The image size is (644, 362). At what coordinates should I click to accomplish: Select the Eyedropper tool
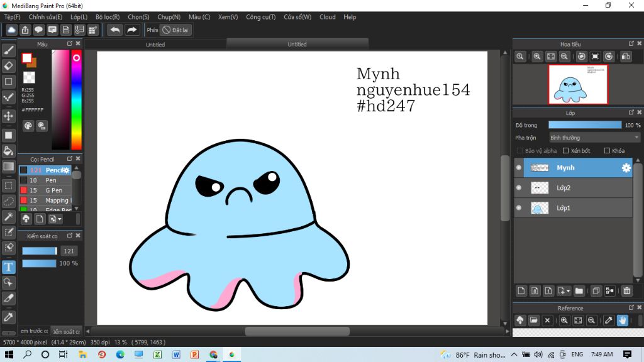[x=9, y=317]
